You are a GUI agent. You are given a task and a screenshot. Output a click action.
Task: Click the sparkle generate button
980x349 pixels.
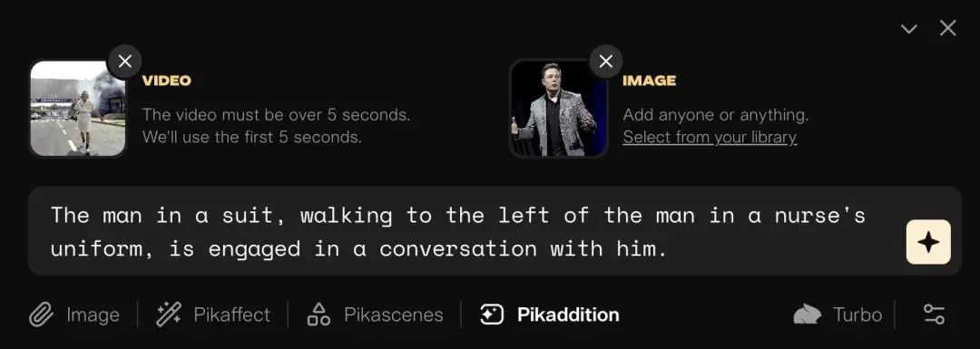[928, 242]
